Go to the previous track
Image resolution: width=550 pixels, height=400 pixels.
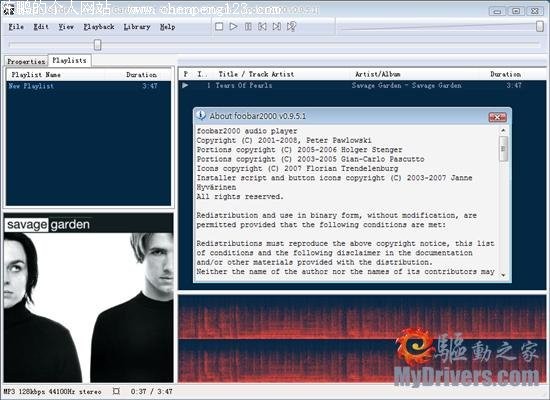click(262, 26)
